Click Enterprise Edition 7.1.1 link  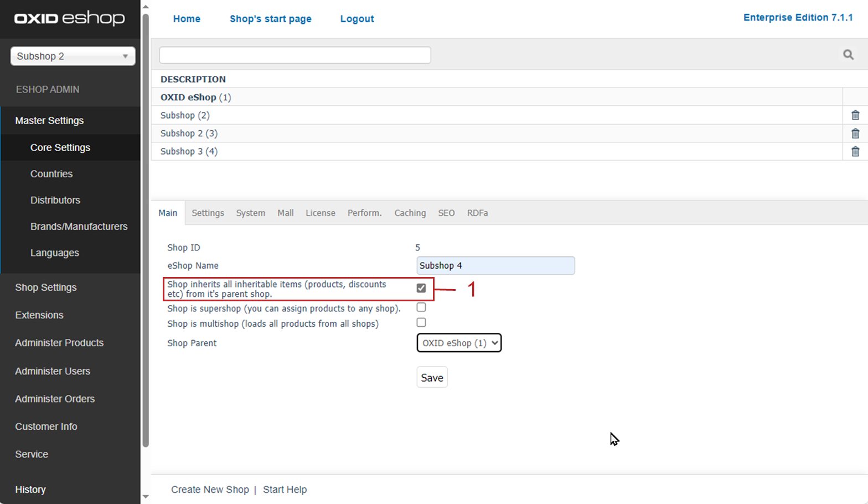pos(798,18)
